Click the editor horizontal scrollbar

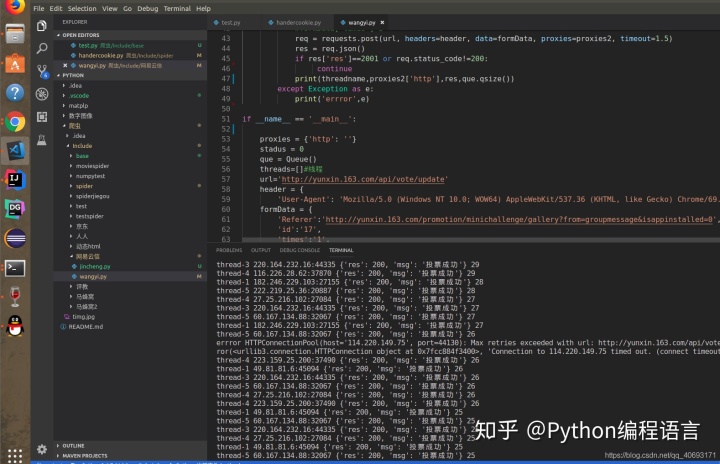click(x=481, y=239)
